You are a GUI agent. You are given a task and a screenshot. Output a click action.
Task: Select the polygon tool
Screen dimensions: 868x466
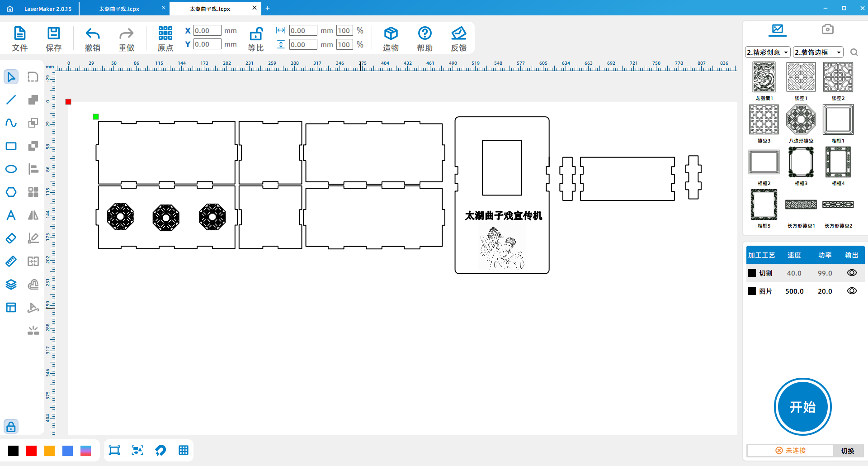pos(11,192)
